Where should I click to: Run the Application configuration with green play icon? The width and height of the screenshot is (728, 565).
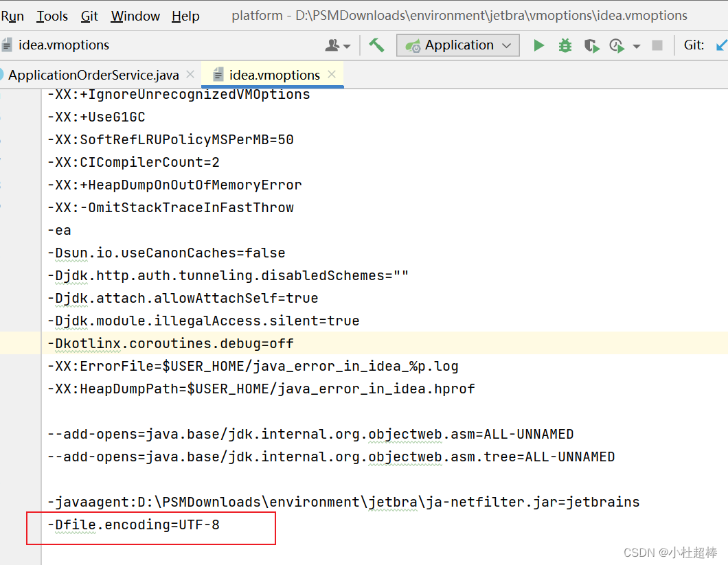click(539, 45)
